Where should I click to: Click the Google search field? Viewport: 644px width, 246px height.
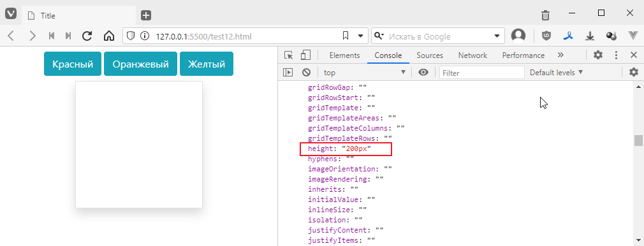coord(438,36)
